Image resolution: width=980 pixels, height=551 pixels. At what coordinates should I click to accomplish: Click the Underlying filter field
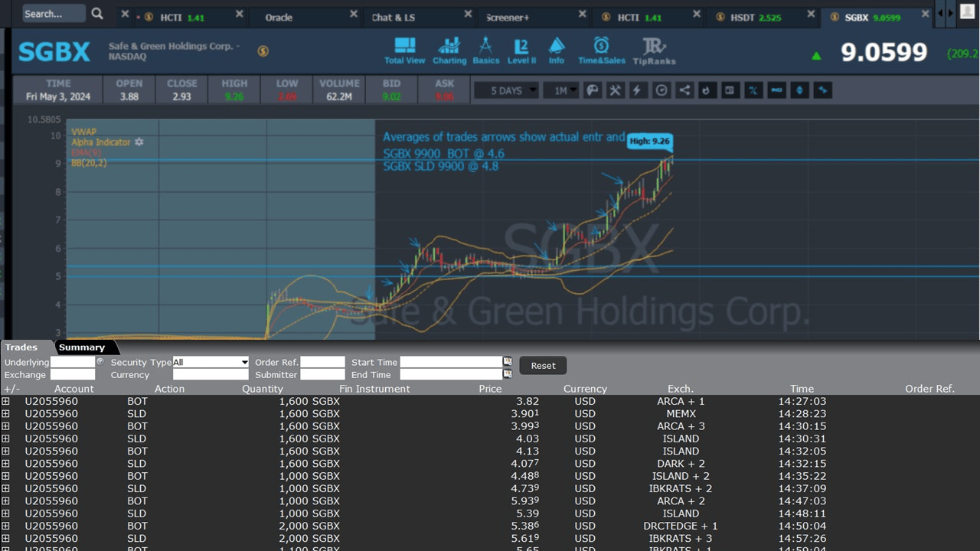point(73,362)
